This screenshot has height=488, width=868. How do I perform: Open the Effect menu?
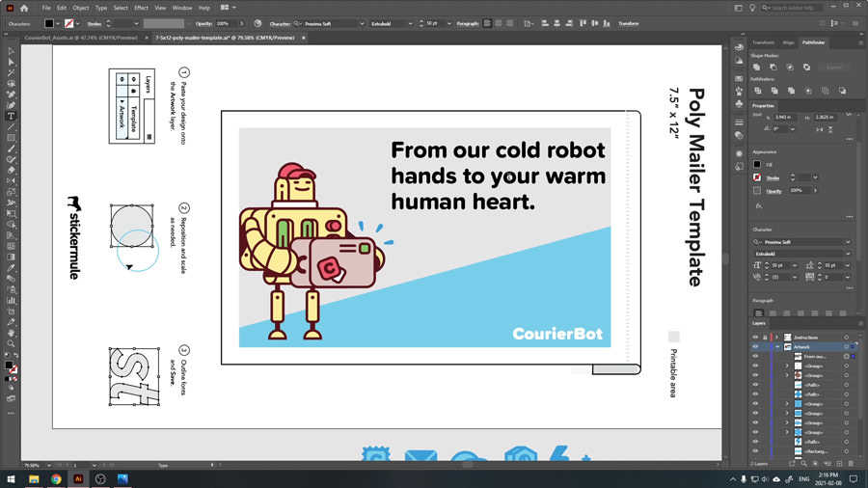142,8
